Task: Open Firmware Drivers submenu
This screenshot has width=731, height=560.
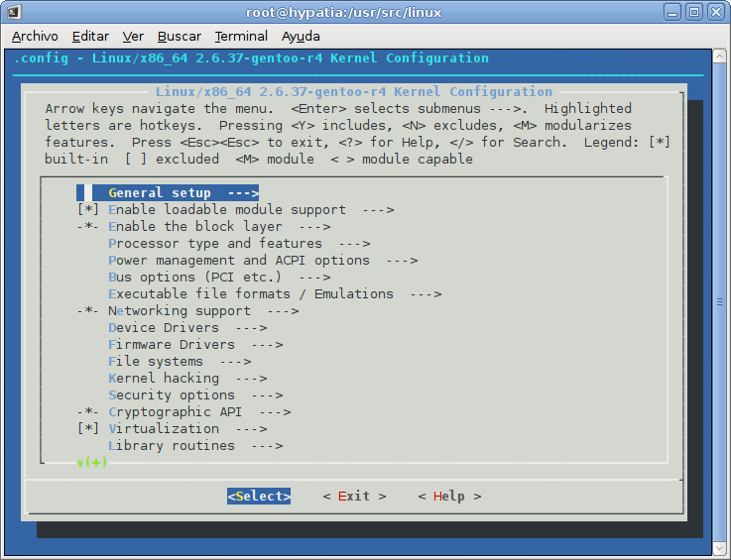Action: [x=195, y=345]
